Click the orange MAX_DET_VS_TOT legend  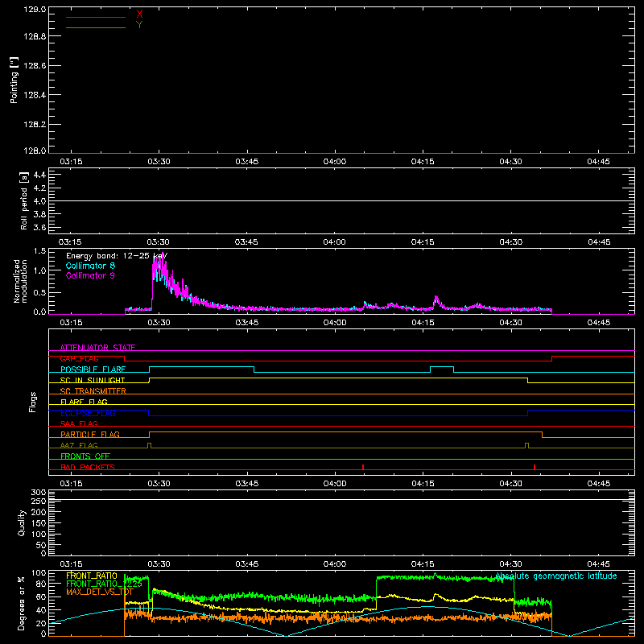coord(100,592)
